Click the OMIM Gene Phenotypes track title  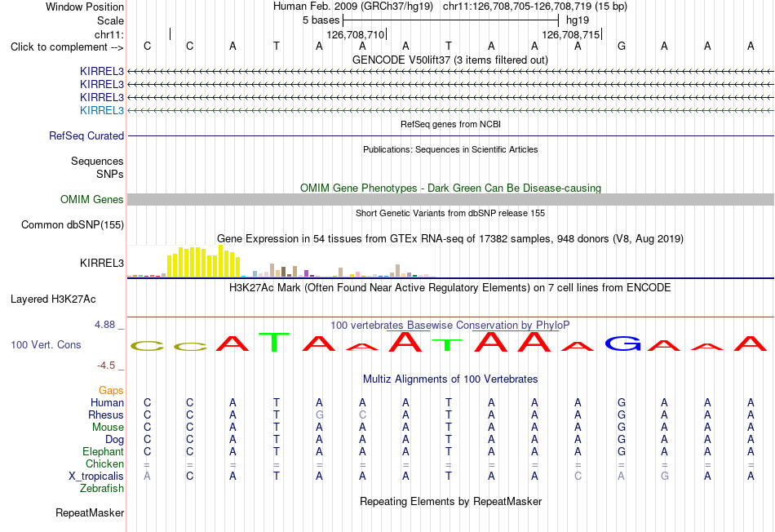(450, 188)
